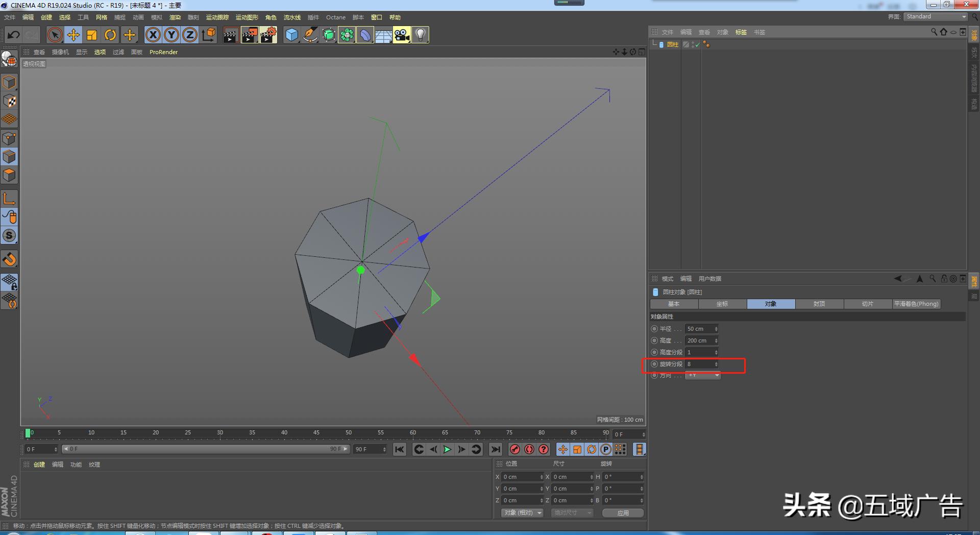Switch to texture mode
Image resolution: width=980 pixels, height=535 pixels.
(x=9, y=101)
